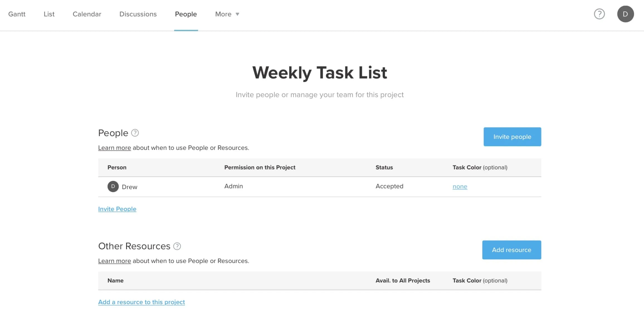Click the none Task Color link for Drew
644x334 pixels.
pyautogui.click(x=459, y=186)
